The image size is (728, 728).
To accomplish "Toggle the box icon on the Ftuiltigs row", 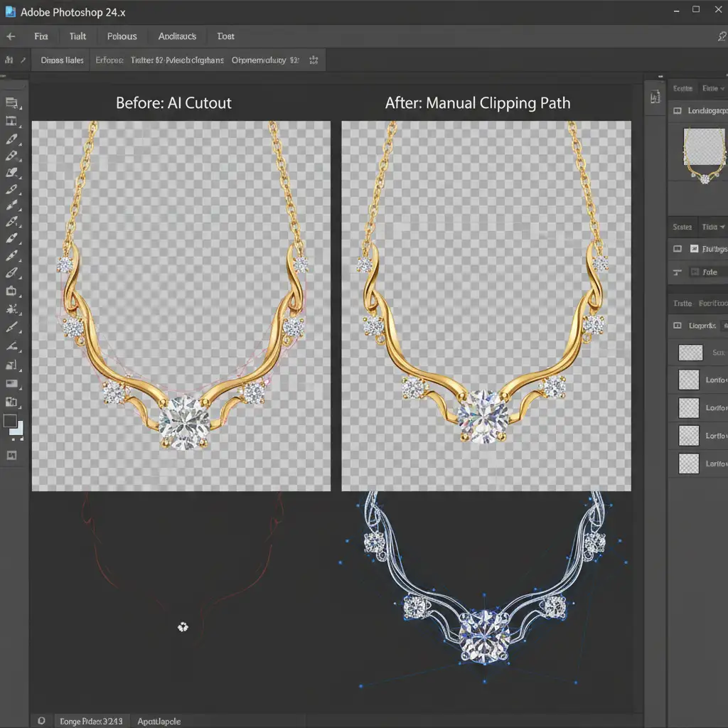I will [x=677, y=249].
